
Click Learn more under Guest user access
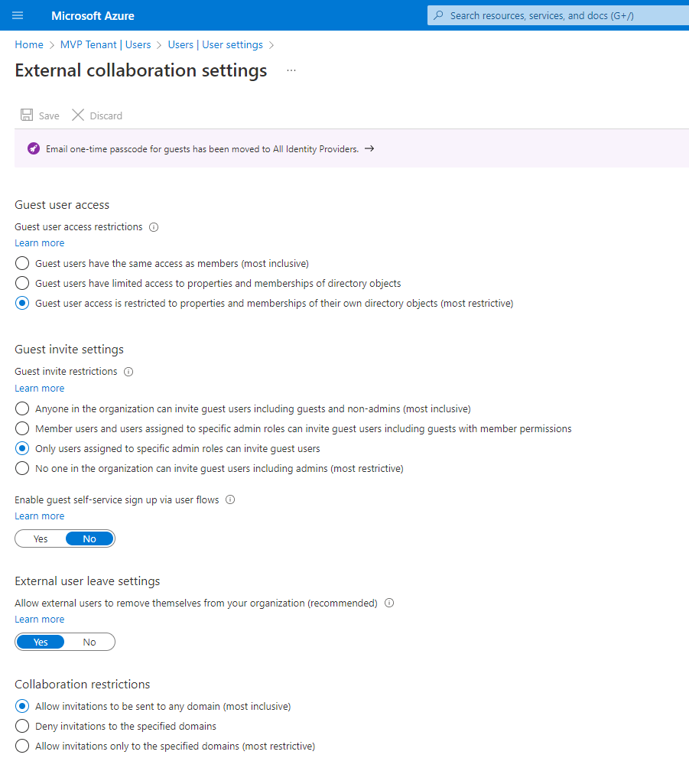39,242
